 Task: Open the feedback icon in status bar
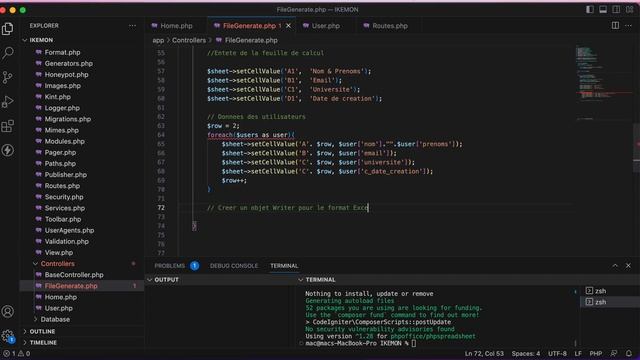[x=614, y=353]
